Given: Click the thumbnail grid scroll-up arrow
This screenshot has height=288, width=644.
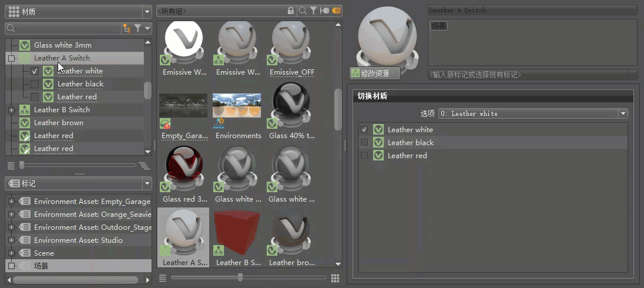Looking at the screenshot, I should coord(338,25).
